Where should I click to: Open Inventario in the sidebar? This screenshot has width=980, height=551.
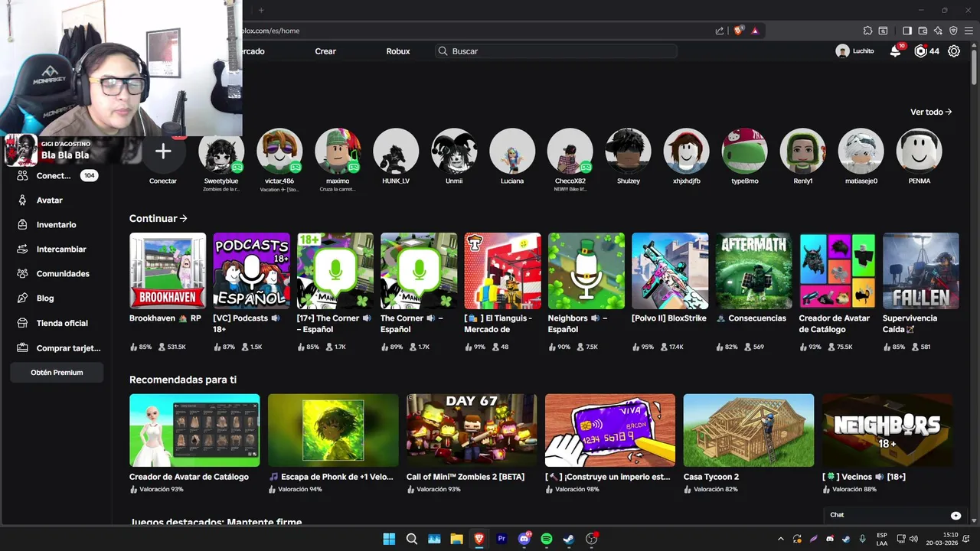coord(57,224)
